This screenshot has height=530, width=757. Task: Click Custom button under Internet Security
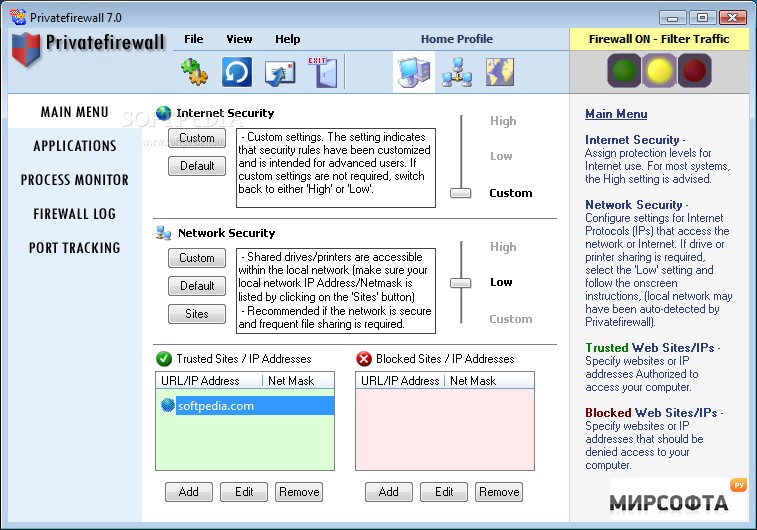coord(197,138)
